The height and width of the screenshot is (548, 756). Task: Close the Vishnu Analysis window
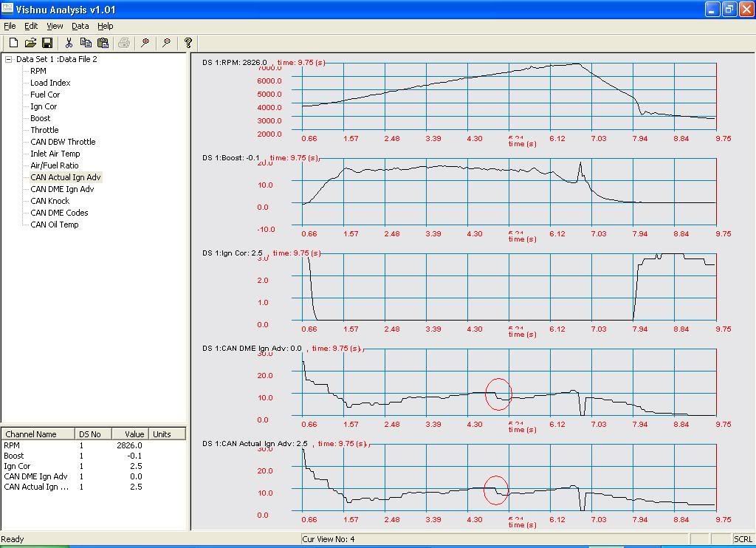tap(746, 9)
